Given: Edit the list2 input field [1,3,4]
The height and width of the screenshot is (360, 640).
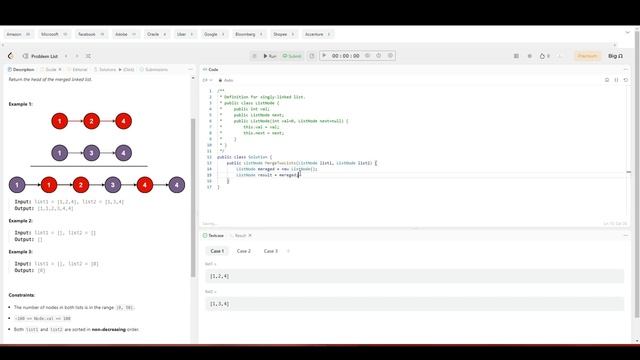Looking at the screenshot, I should pos(415,304).
